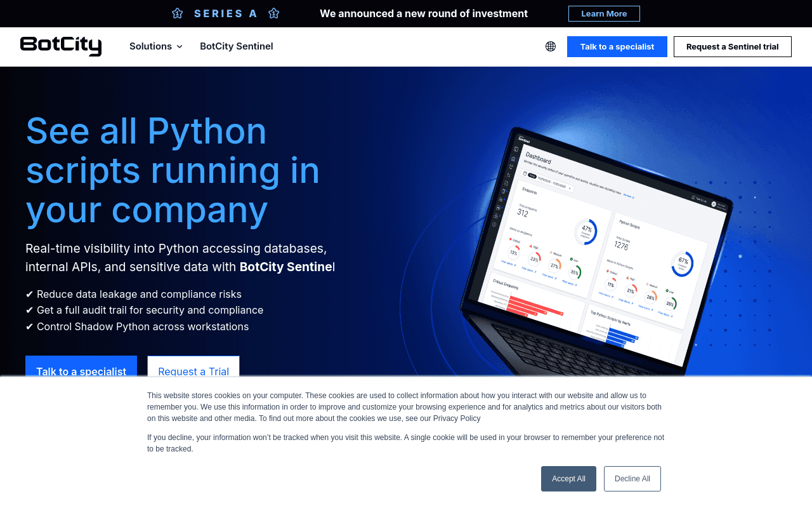Click Request a Sentinel trial button
The image size is (812, 508).
click(x=733, y=46)
